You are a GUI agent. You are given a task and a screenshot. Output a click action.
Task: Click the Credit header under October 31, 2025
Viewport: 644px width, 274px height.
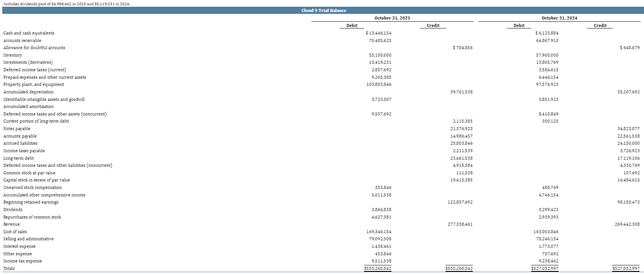pyautogui.click(x=433, y=25)
